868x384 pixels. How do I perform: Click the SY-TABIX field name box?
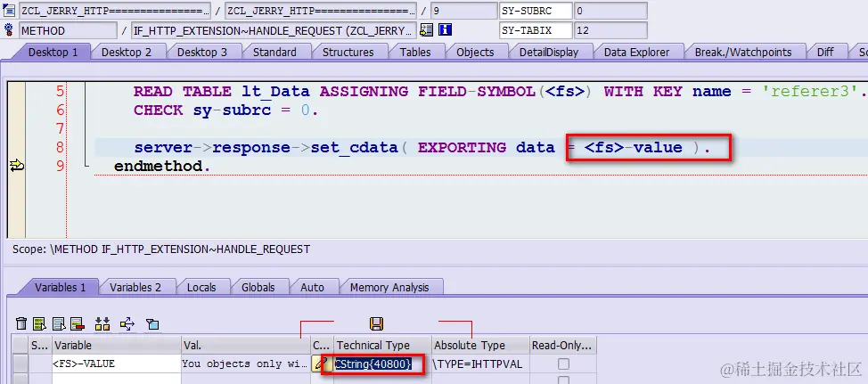click(x=536, y=30)
